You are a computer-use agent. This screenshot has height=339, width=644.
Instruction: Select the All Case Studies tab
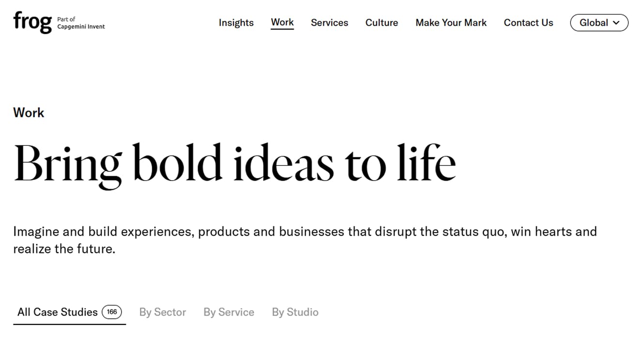pyautogui.click(x=58, y=312)
